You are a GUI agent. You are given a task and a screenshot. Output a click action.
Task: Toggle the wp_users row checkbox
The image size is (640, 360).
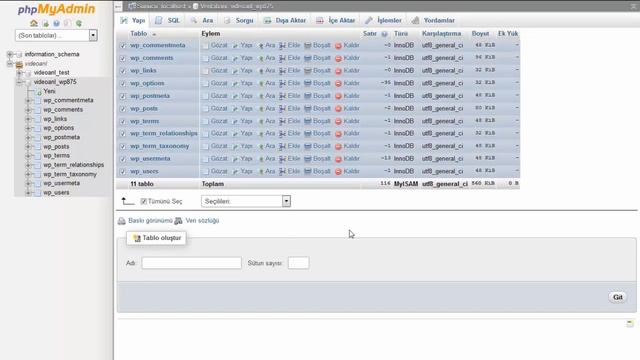[123, 172]
